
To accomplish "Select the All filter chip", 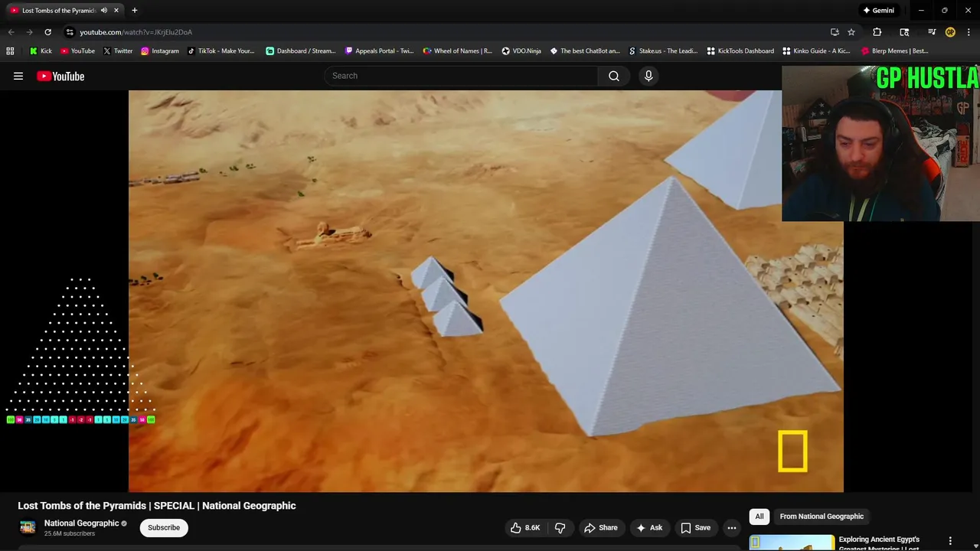I will tap(759, 517).
